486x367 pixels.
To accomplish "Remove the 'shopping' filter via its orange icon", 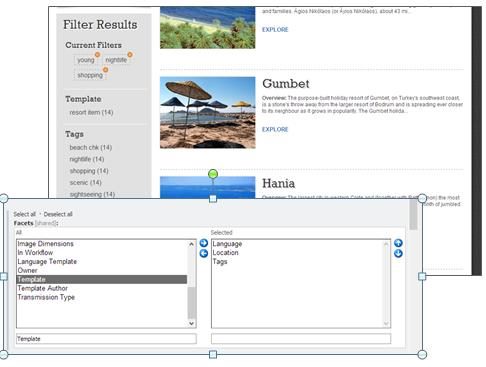I will pyautogui.click(x=105, y=70).
